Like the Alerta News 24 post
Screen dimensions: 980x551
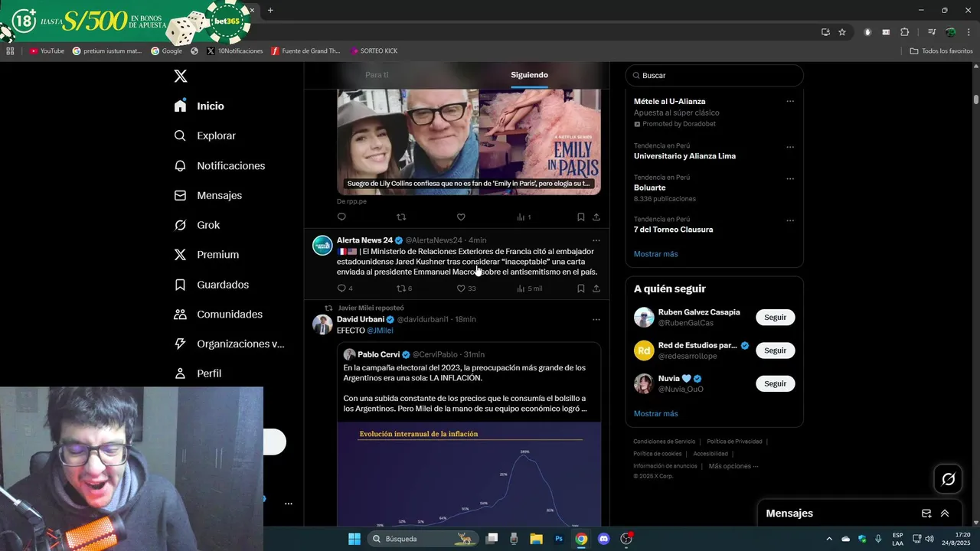[x=466, y=289]
